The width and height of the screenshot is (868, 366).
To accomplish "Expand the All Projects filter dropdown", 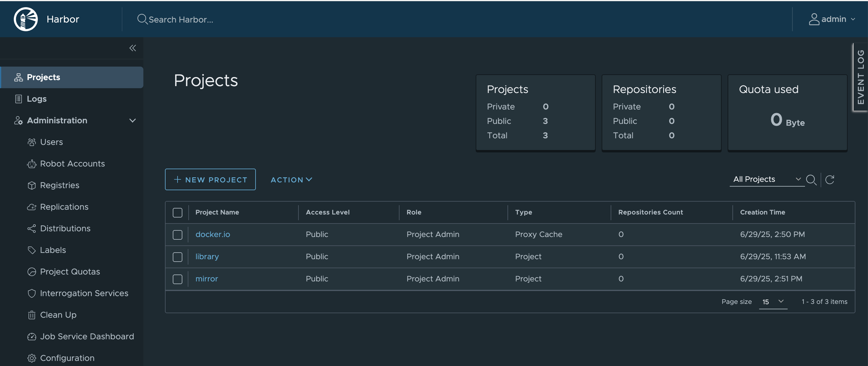I will 767,179.
